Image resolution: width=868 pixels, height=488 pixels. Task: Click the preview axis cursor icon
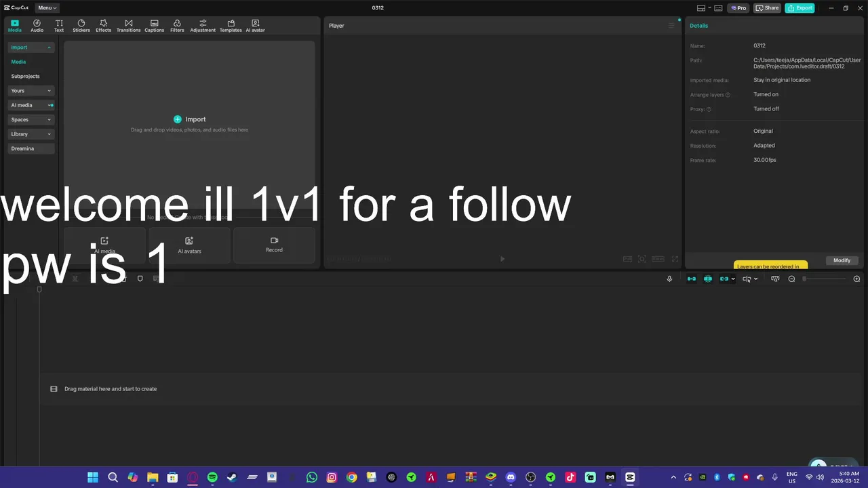747,279
